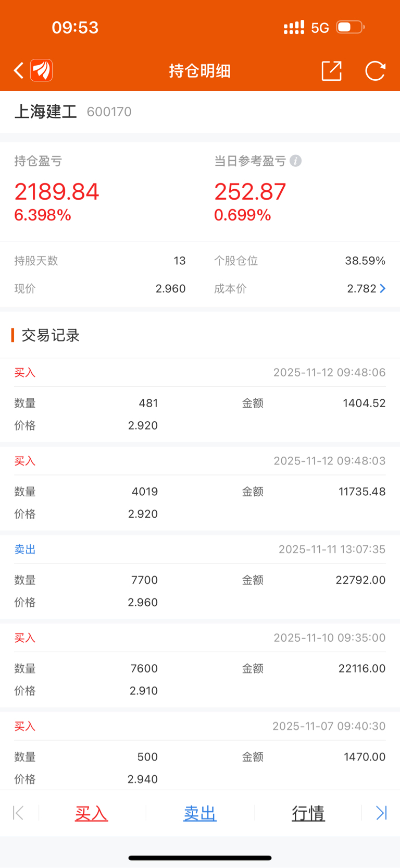
Task: Refresh the position details page
Action: coord(375,71)
